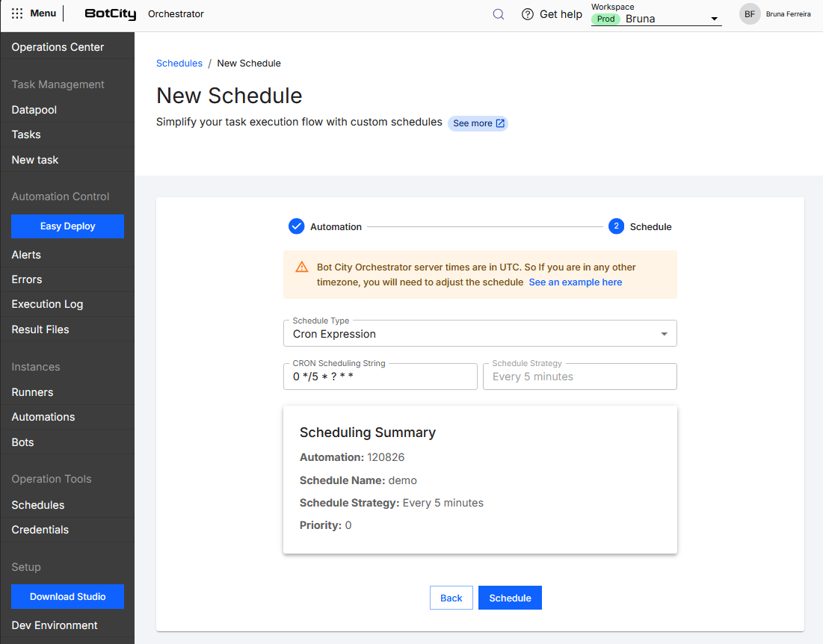
Task: Expand the Workspace dropdown arrow
Action: 715,19
